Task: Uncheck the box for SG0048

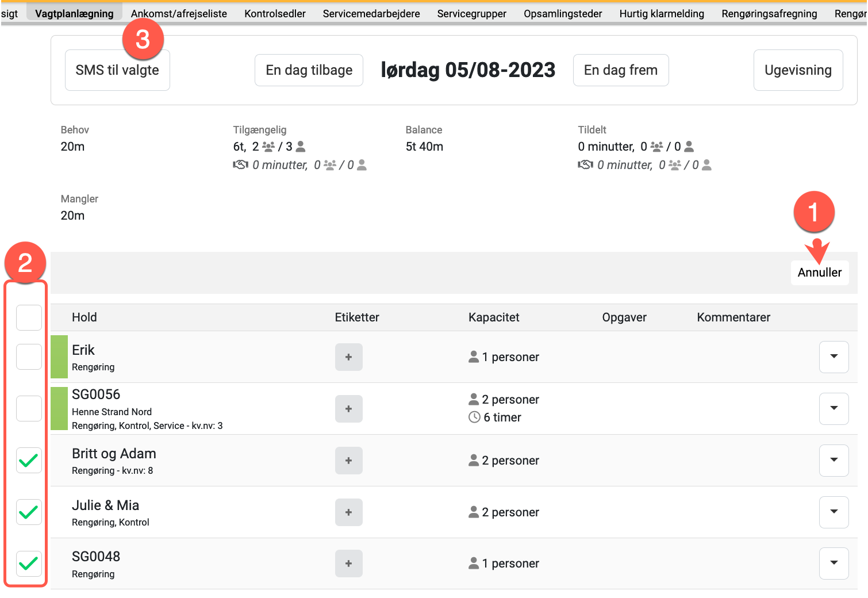Action: 29,563
